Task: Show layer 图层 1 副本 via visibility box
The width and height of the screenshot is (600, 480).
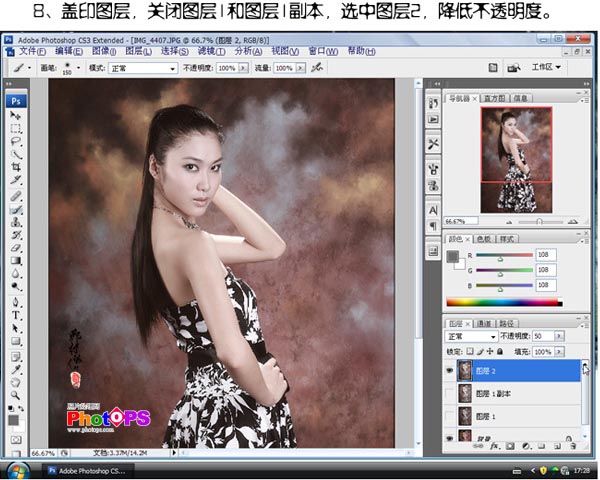Action: coord(449,393)
